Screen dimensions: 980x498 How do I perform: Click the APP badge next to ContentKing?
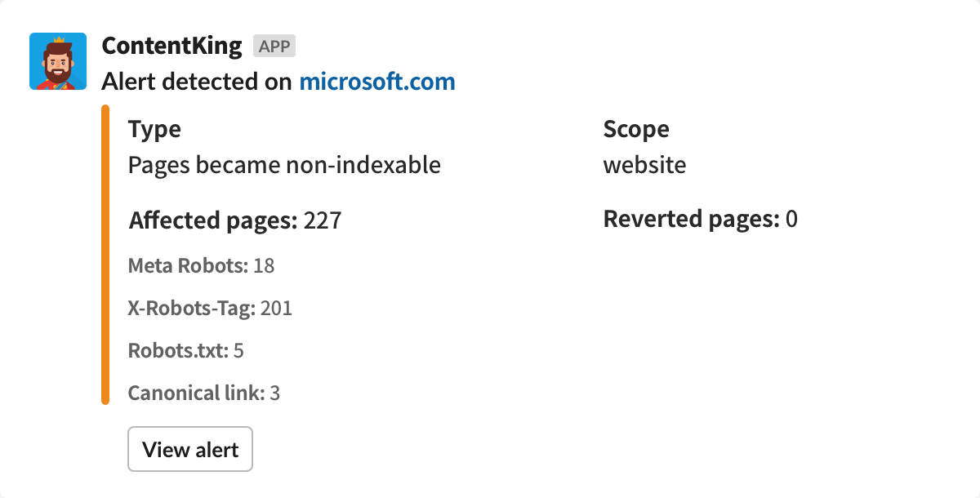(x=274, y=47)
